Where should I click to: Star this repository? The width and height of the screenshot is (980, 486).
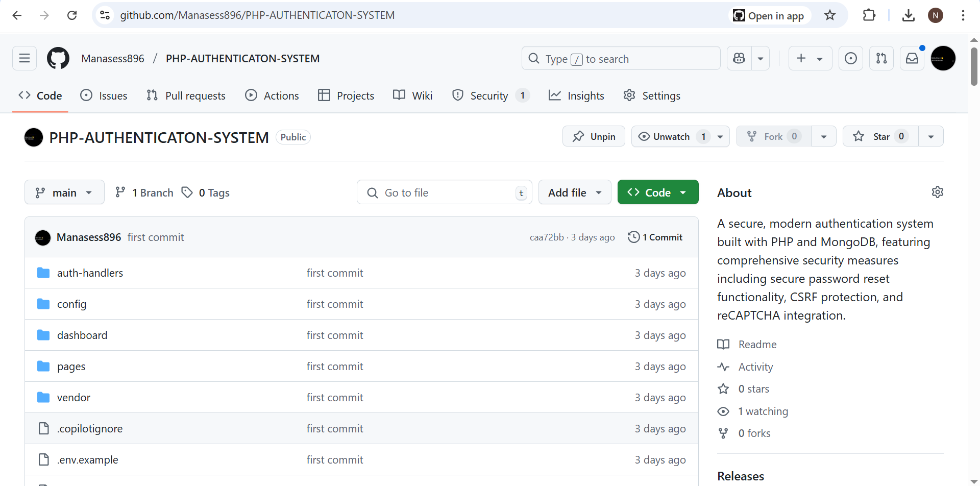point(880,136)
